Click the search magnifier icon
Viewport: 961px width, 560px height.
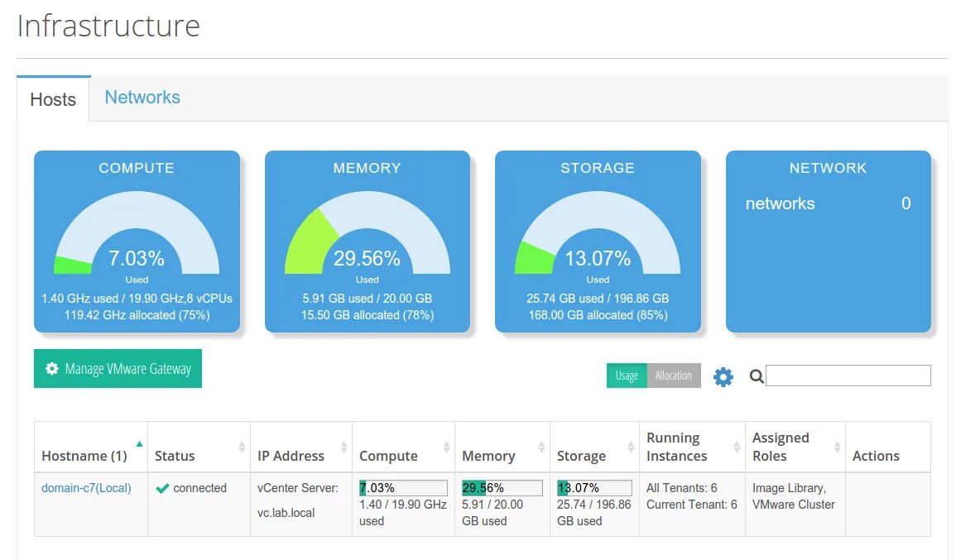coord(757,376)
